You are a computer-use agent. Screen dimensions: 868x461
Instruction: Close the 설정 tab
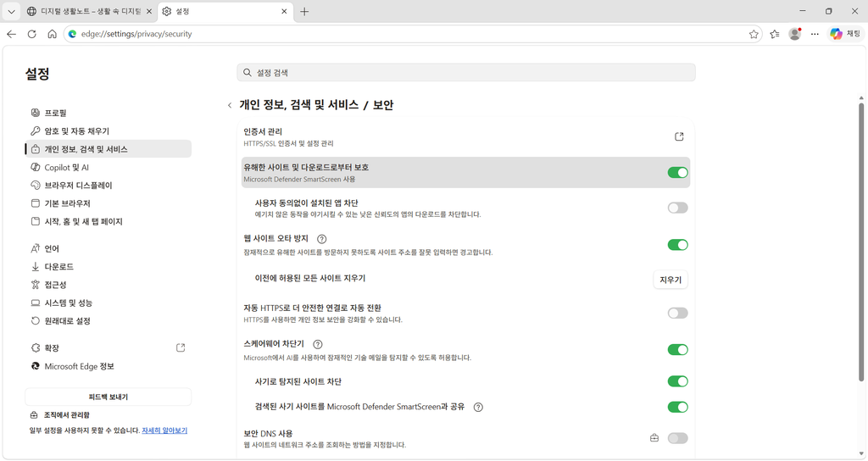click(284, 11)
